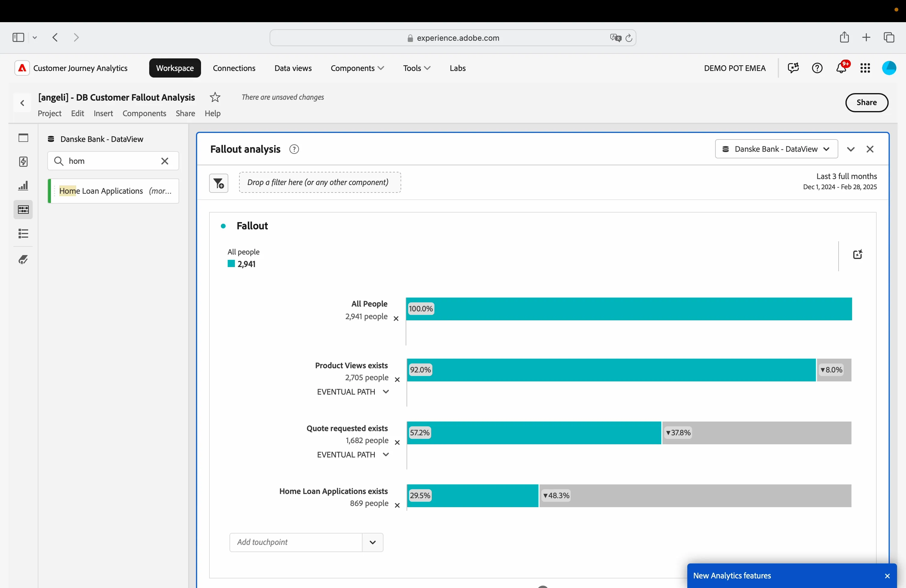Open the bottom pen icon in left rail

tap(23, 260)
